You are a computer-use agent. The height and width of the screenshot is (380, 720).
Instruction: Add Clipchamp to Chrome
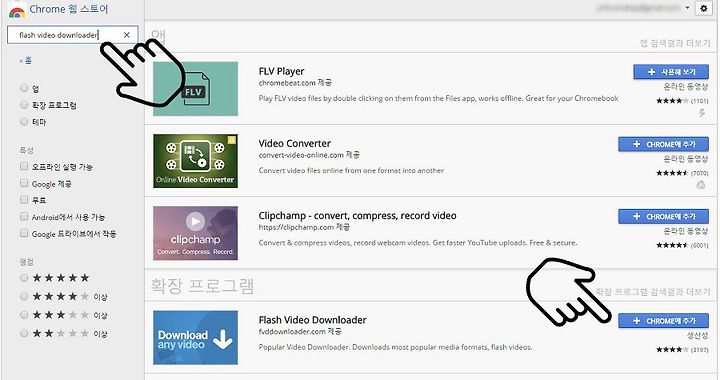pos(663,216)
